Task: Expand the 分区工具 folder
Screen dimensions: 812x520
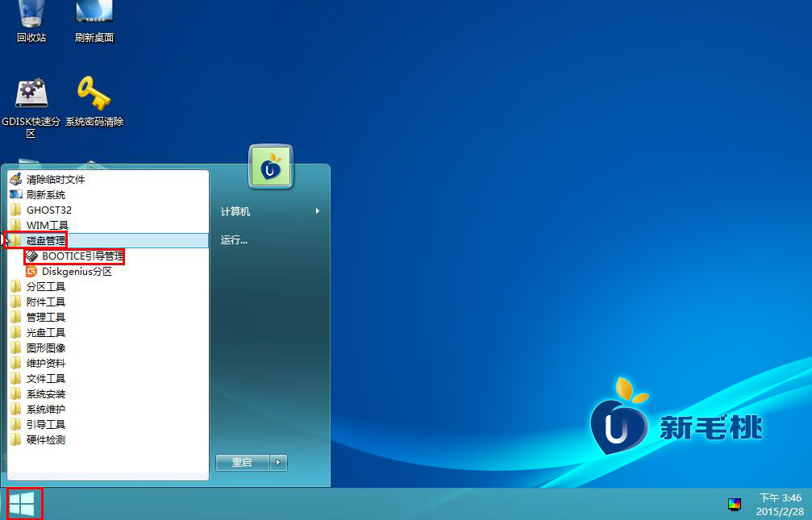Action: (108, 286)
